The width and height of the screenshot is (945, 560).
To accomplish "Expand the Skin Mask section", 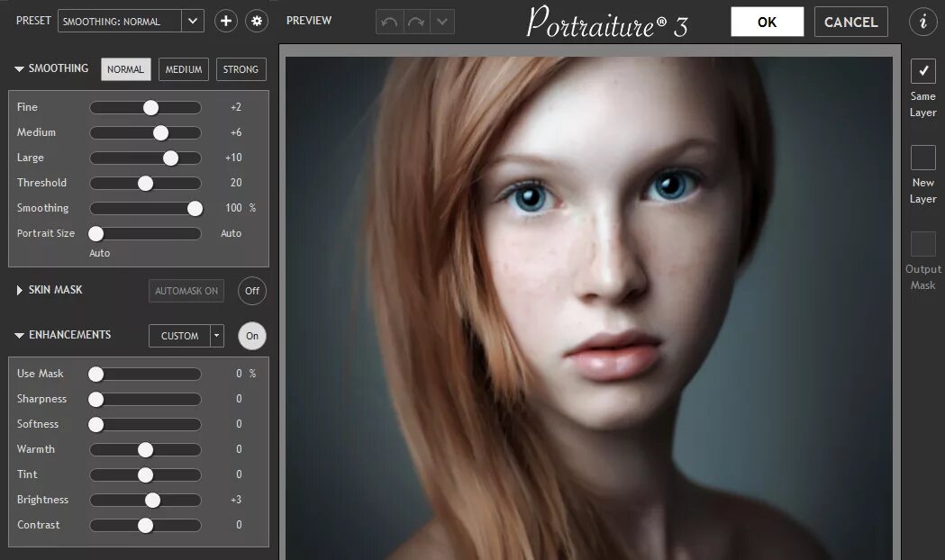I will (19, 290).
